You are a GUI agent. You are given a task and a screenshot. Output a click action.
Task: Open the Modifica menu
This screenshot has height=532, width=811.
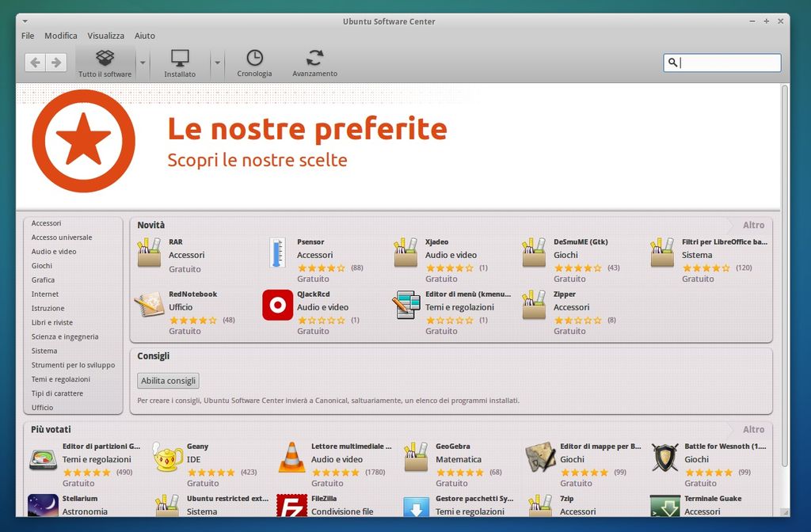tap(60, 36)
